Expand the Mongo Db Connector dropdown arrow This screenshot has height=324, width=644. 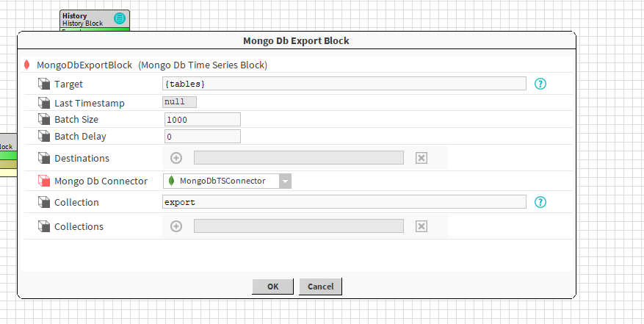coord(285,181)
